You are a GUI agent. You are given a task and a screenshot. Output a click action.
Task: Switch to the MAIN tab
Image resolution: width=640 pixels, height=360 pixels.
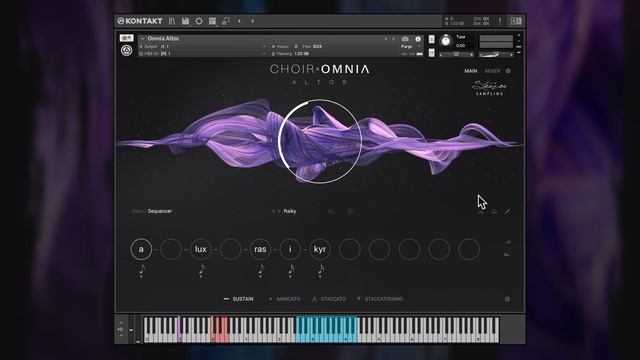coord(471,71)
